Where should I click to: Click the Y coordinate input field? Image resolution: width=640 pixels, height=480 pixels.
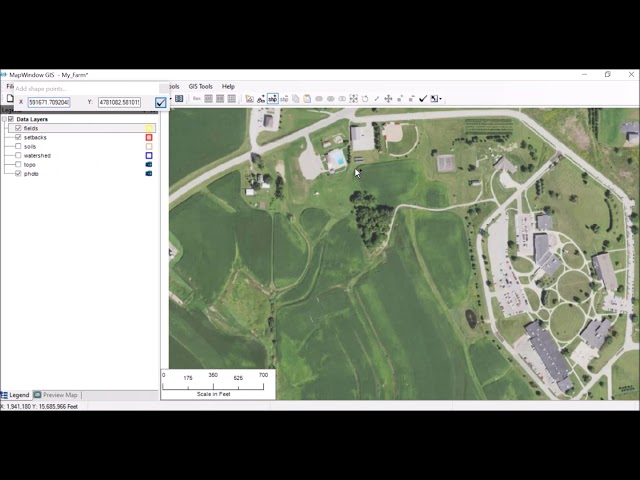coord(119,102)
